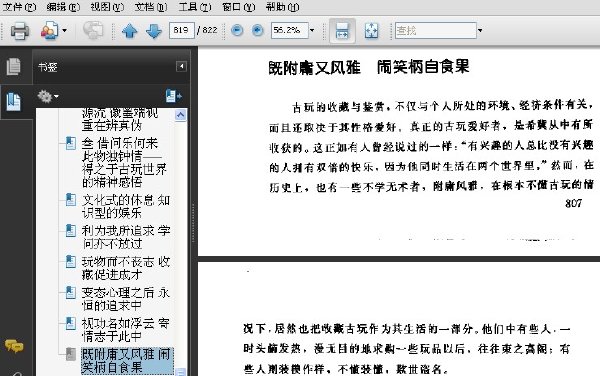Click the zoom out minus button
Viewport: 600px width, 376px height.
point(237,30)
